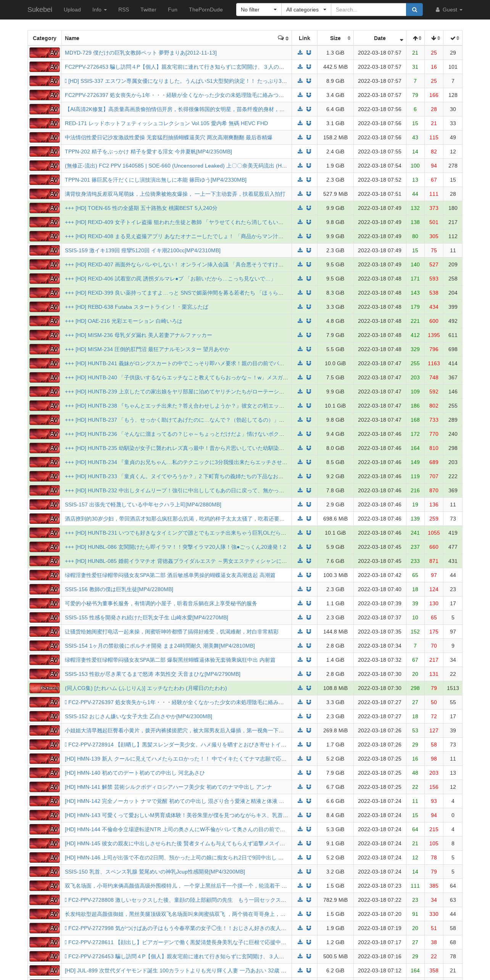This screenshot has height=980, width=490.
Task: Select the 527.9 MiB size cell
Action: tap(335, 194)
